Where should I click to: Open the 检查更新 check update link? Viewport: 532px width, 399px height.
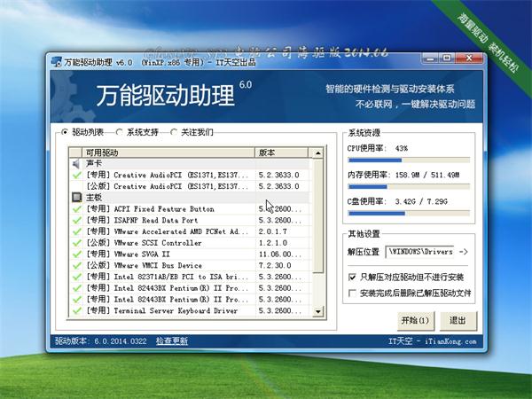click(x=171, y=341)
